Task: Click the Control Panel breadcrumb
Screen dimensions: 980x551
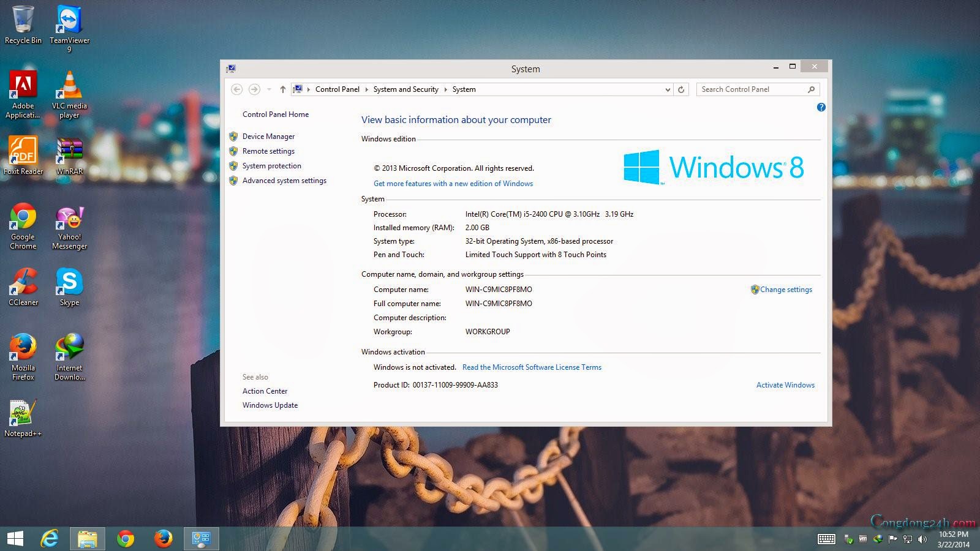Action: coord(337,89)
